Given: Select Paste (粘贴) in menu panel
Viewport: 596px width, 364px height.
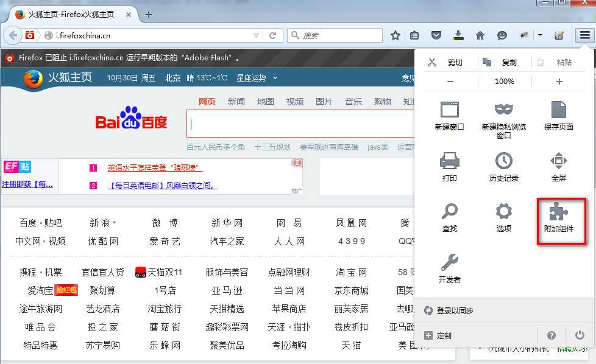Looking at the screenshot, I should click(x=554, y=62).
